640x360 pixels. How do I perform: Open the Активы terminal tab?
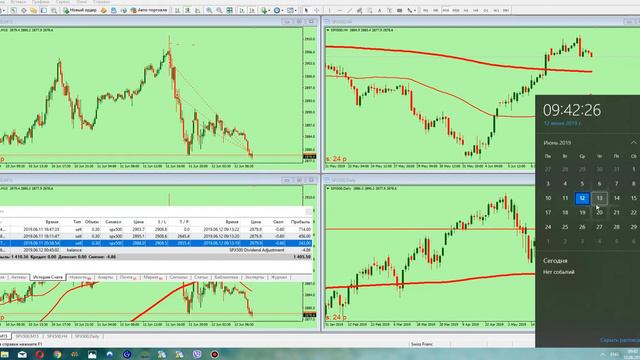(18, 277)
